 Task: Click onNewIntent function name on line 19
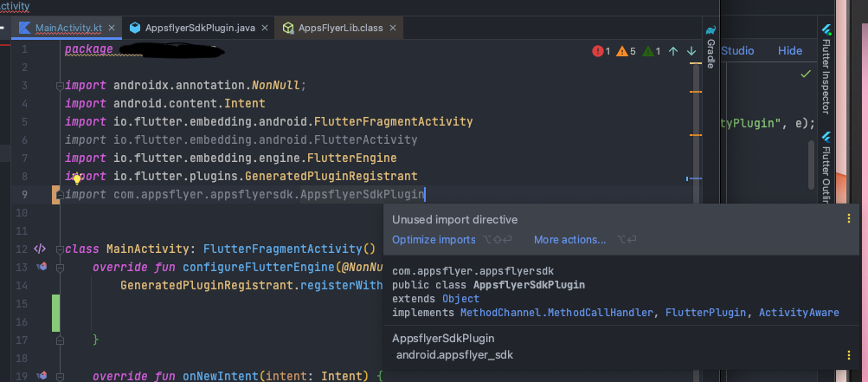tap(221, 377)
